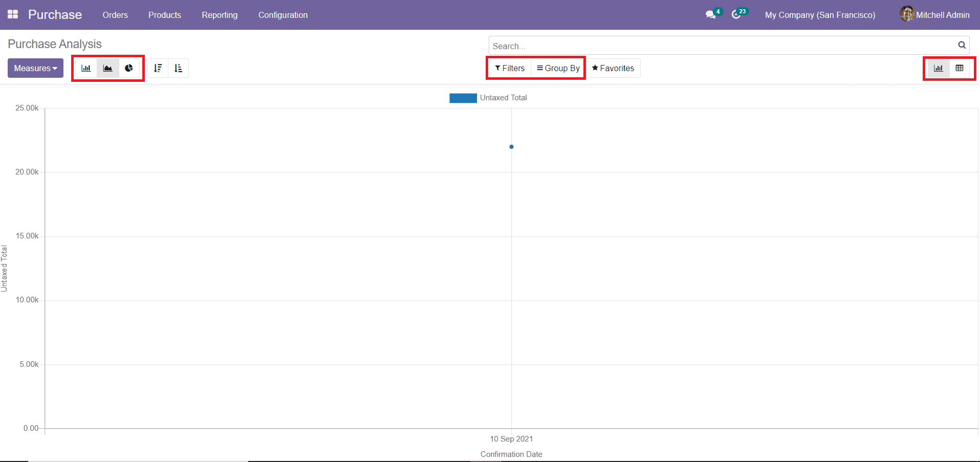Viewport: 980px width, 462px height.
Task: Sort values in ascending order
Action: pos(178,68)
